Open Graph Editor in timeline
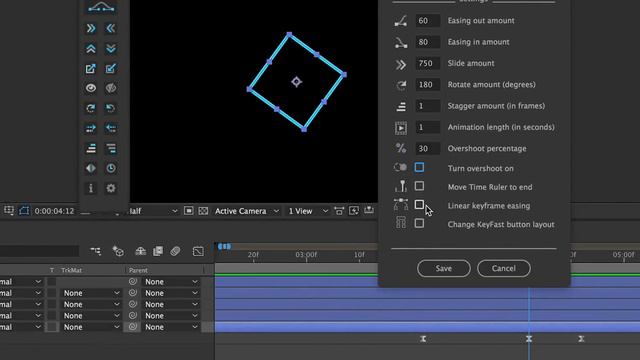 (198, 251)
